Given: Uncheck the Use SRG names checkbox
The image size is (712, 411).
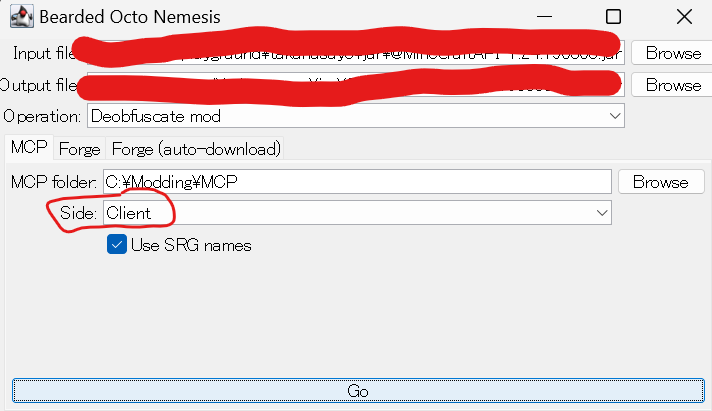Looking at the screenshot, I should pyautogui.click(x=116, y=245).
